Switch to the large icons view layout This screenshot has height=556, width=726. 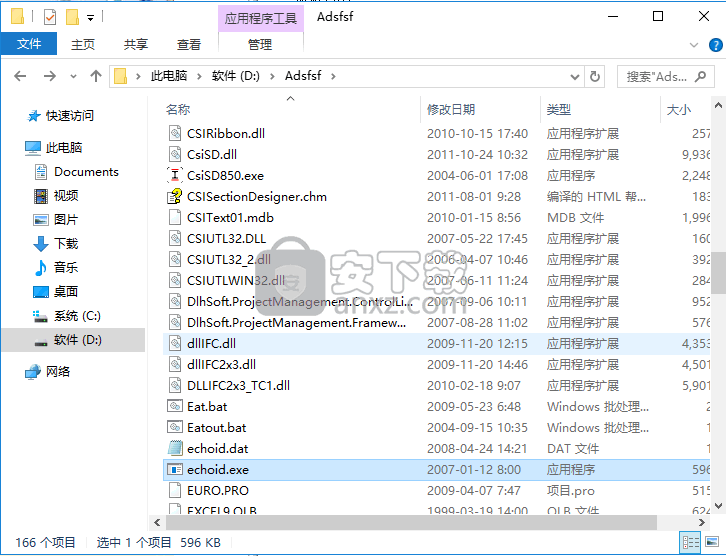pyautogui.click(x=712, y=542)
